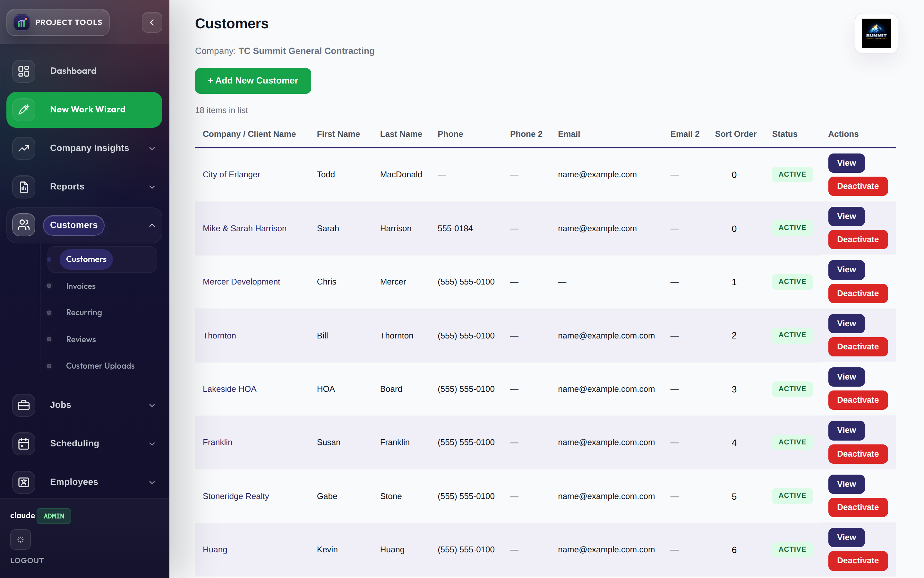Open the Stoneridge Realty link
This screenshot has width=924, height=578.
coord(235,496)
